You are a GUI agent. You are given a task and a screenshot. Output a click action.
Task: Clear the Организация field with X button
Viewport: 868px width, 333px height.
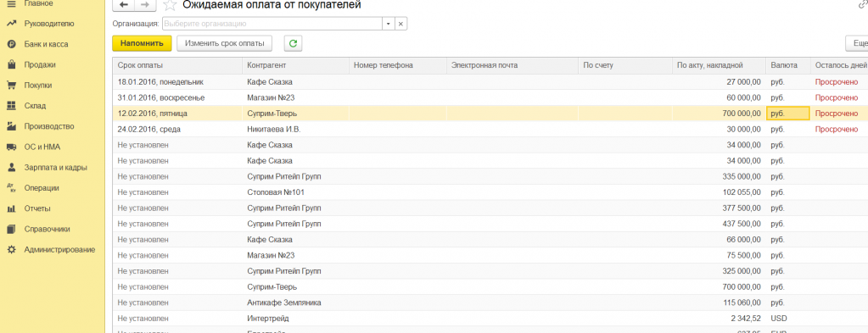pyautogui.click(x=400, y=25)
